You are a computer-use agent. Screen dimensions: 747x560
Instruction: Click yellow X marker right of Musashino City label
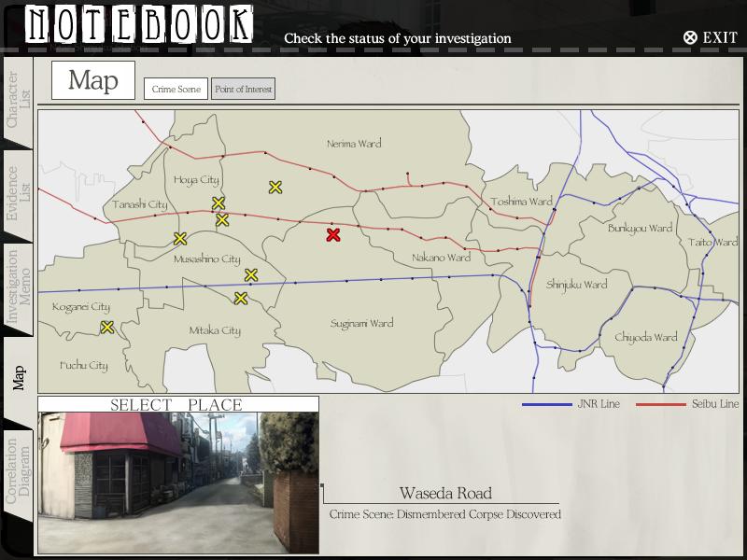click(x=251, y=274)
